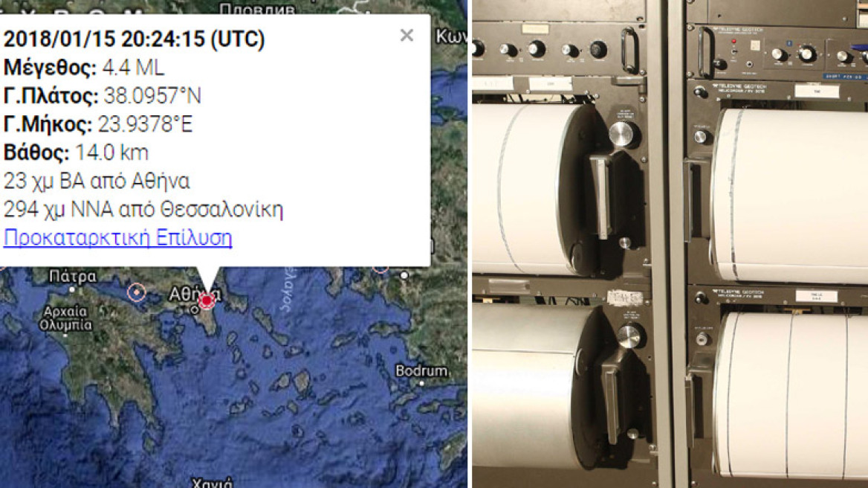The width and height of the screenshot is (868, 488).
Task: Select the Μέγεθος 4.4 ML line
Action: click(84, 68)
